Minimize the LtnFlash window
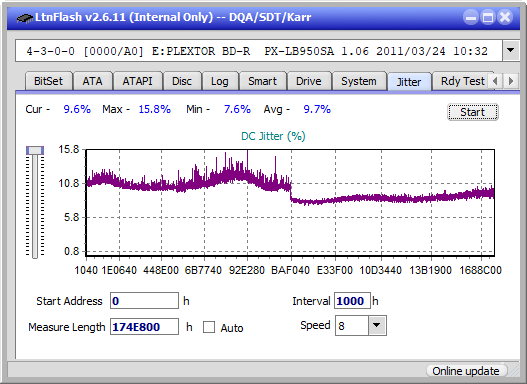This screenshot has width=527, height=384. (471, 17)
